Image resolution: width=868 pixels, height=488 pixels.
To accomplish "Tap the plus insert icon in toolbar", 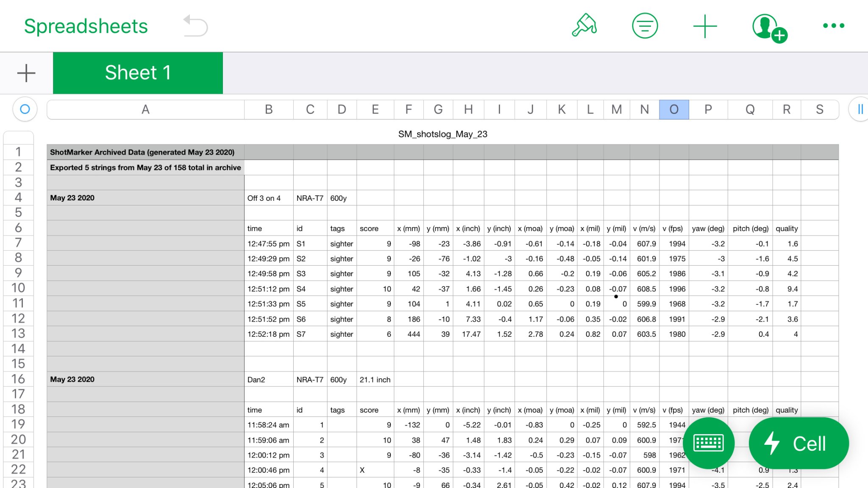I will (705, 26).
